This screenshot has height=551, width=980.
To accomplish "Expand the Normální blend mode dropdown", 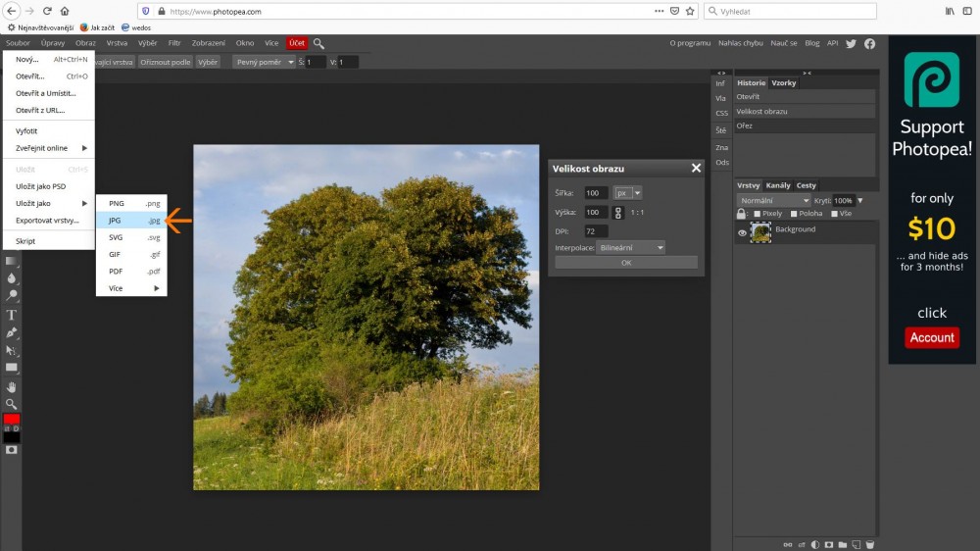I will tap(773, 200).
